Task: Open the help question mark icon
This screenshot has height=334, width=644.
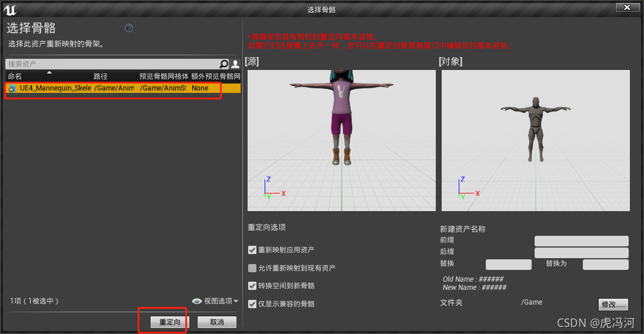Action: 129,28
